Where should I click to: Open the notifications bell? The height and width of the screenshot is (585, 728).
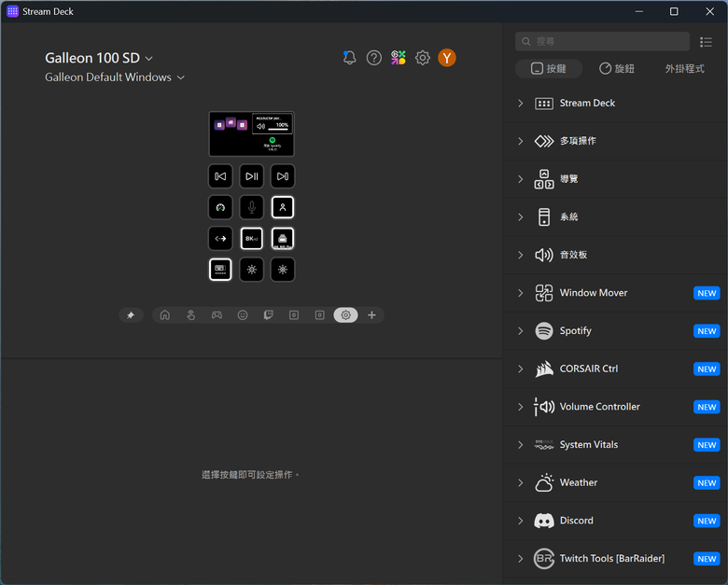(x=350, y=58)
